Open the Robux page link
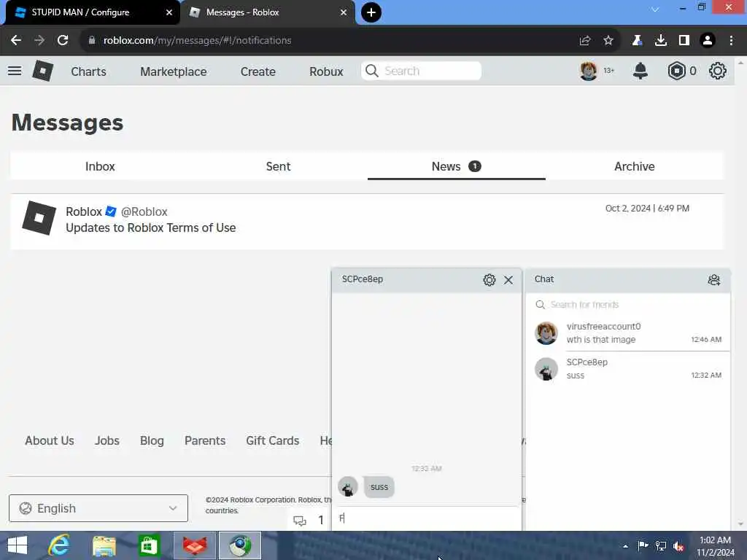This screenshot has width=747, height=560. pyautogui.click(x=326, y=71)
